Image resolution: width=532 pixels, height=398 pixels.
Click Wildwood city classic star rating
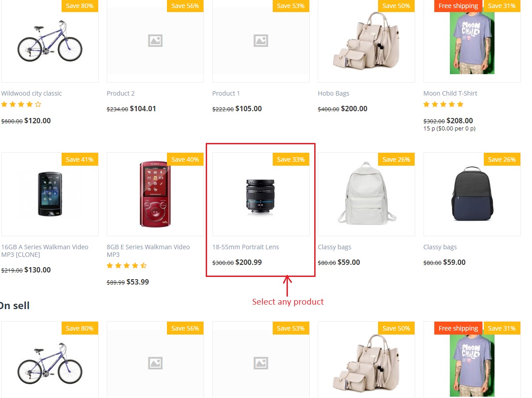tap(21, 104)
